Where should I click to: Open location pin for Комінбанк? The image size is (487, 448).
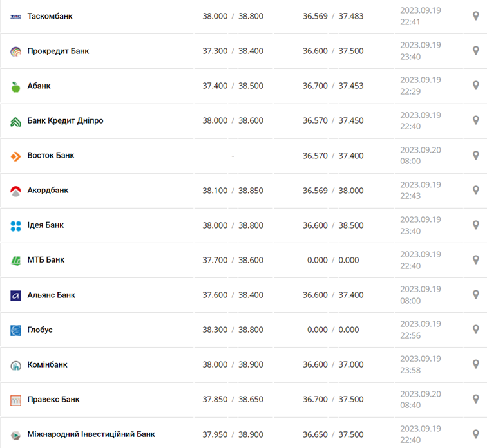click(x=476, y=364)
